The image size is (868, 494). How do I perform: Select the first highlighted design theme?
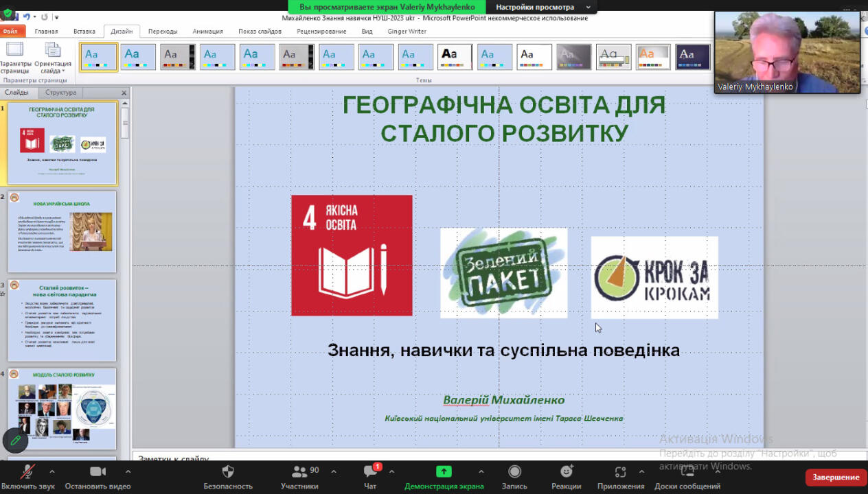pyautogui.click(x=99, y=57)
